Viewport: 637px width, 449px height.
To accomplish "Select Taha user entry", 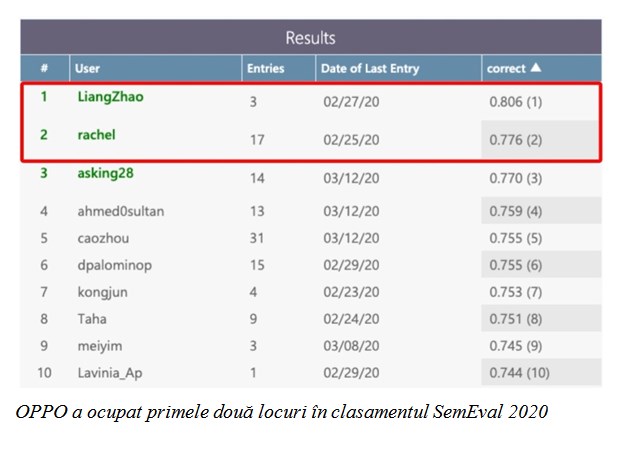I will click(x=91, y=319).
